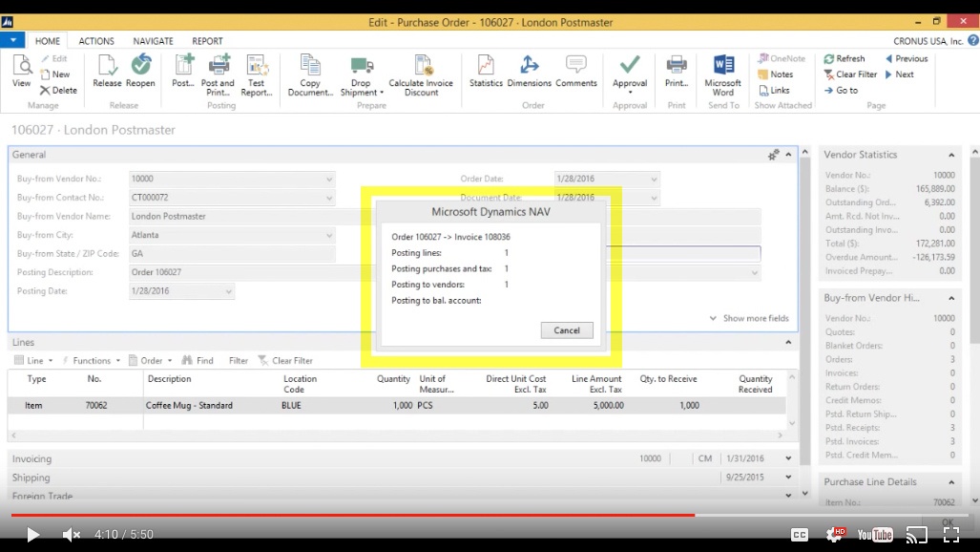Open the blue application menu dropdown
This screenshot has width=980, height=552.
click(12, 40)
